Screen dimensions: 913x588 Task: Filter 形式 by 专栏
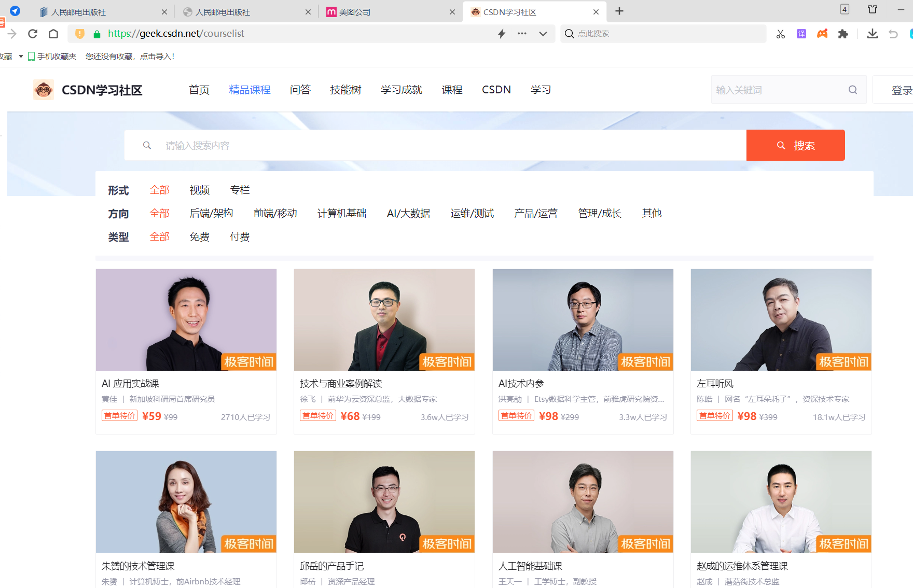[240, 190]
